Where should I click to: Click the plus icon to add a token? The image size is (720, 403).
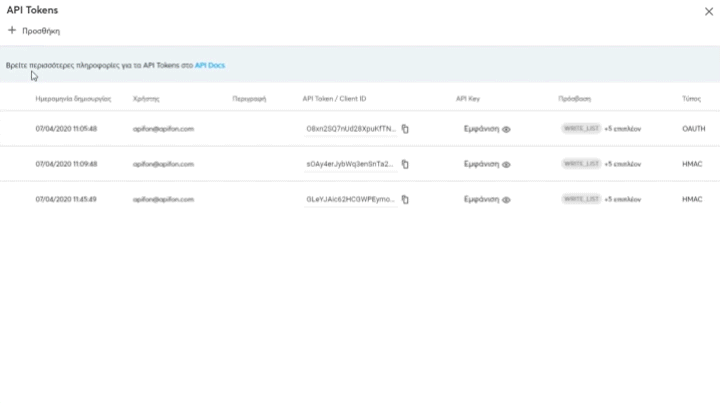tap(12, 30)
